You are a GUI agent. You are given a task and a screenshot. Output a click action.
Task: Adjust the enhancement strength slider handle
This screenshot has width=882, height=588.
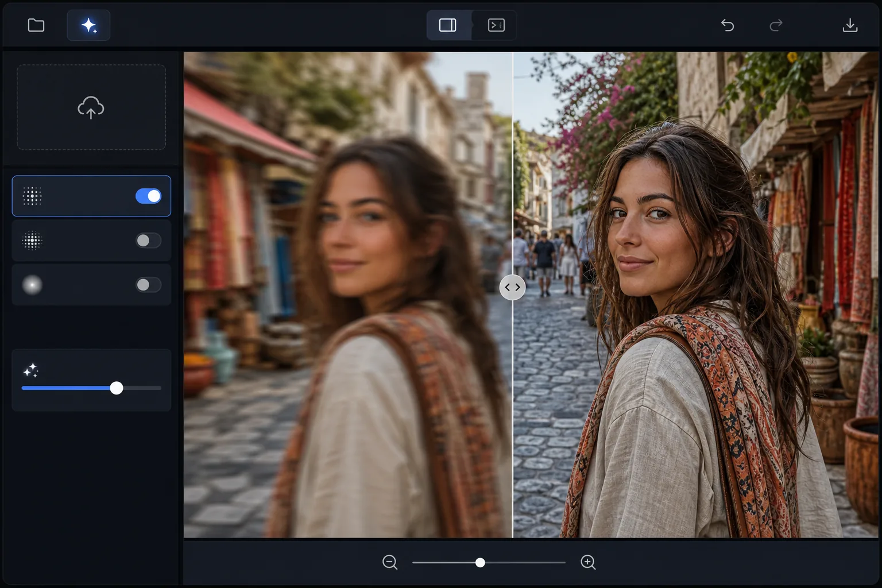117,388
